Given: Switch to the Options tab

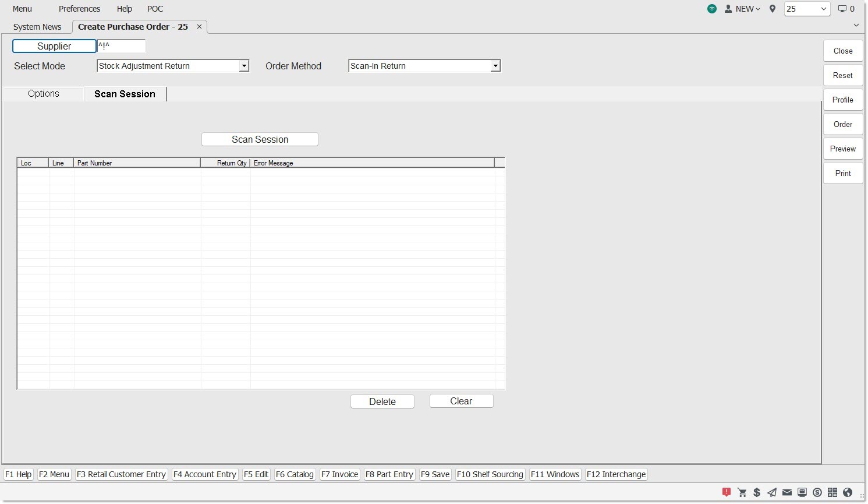Looking at the screenshot, I should tap(44, 94).
